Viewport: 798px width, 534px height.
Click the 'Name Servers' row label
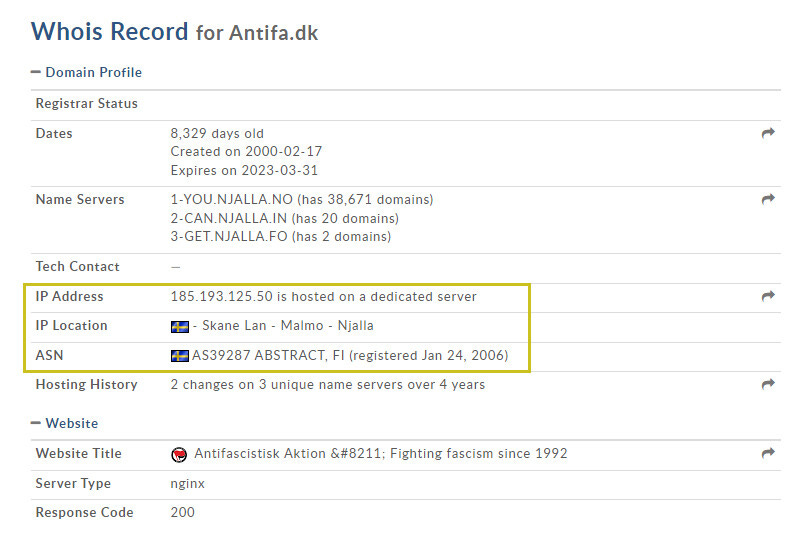pyautogui.click(x=80, y=199)
